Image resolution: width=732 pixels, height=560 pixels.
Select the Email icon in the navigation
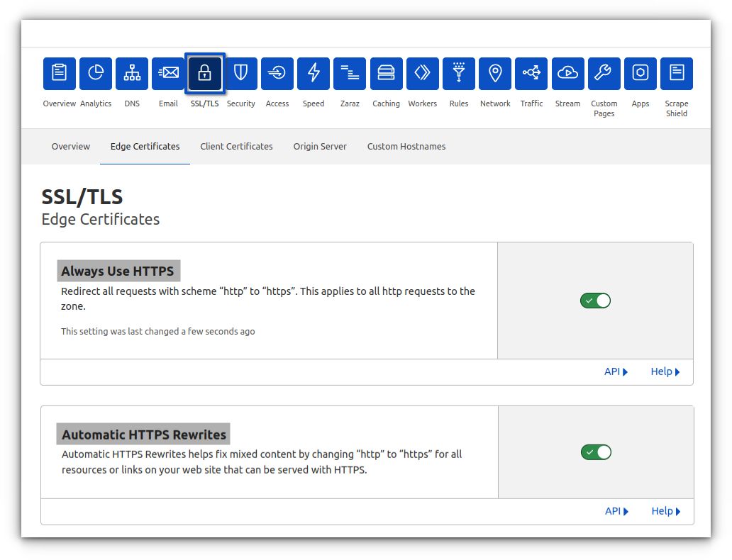coord(168,73)
